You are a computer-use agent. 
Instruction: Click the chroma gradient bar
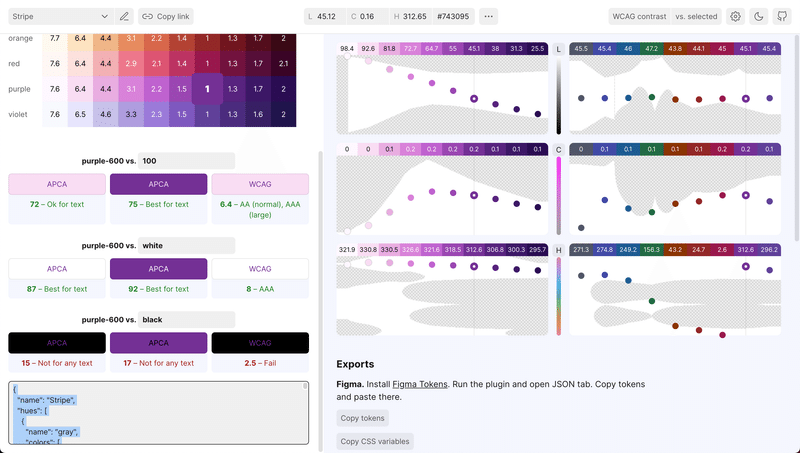pyautogui.click(x=559, y=196)
